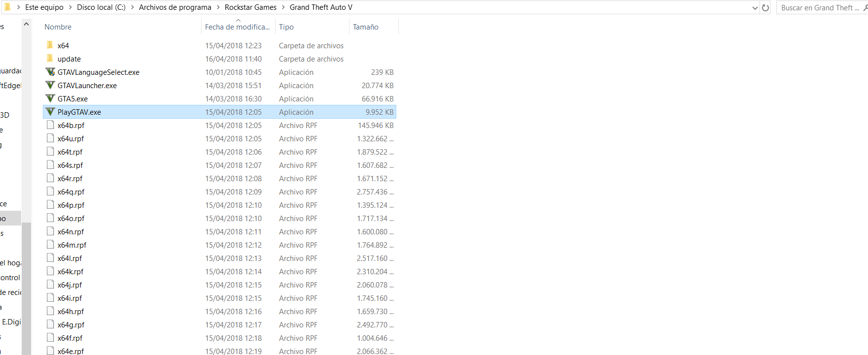Select the GTA5.exe file name

point(72,99)
